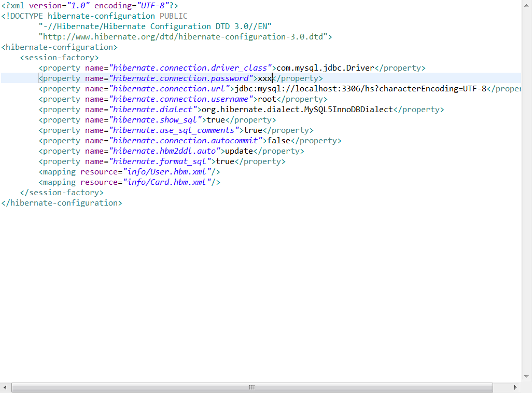The image size is (532, 393).
Task: Click the hibernate.connection.autocommit attribute value
Action: point(186,141)
